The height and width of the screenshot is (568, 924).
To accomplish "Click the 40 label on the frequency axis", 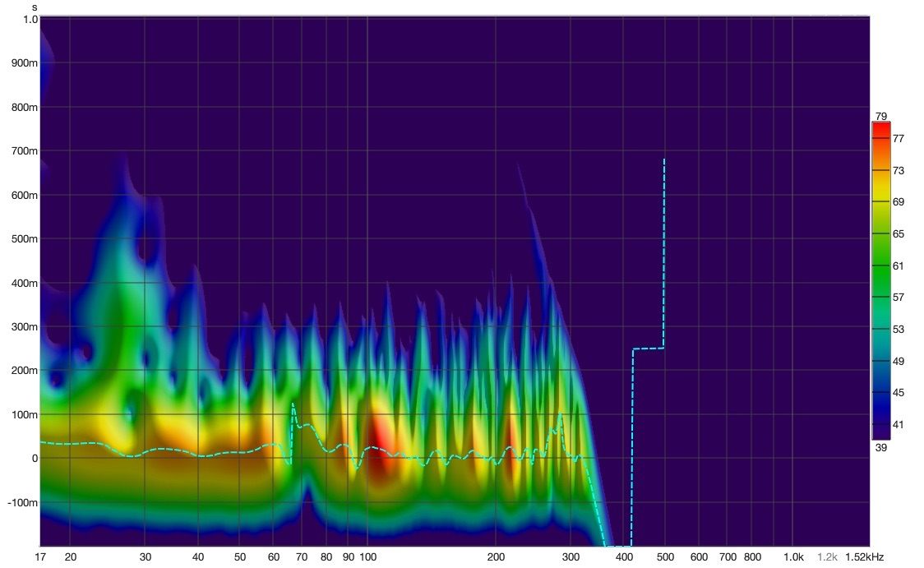I will coord(198,557).
